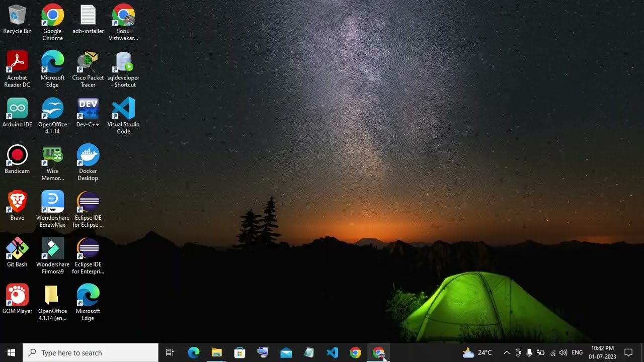644x362 pixels.
Task: Launch Microsoft Edge from the taskbar
Action: tap(194, 353)
